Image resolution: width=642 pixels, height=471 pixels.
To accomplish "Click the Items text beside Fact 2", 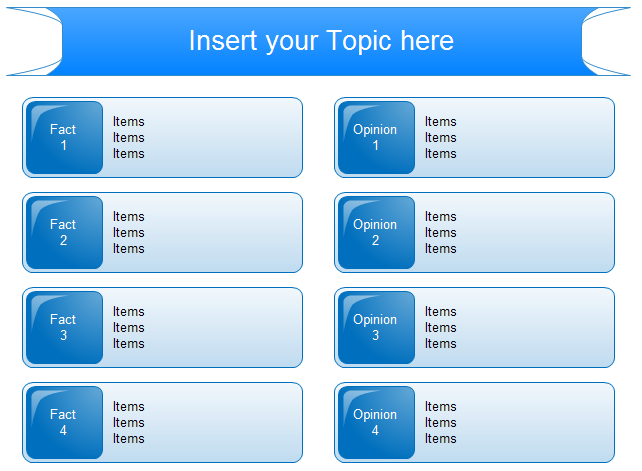I will [128, 233].
